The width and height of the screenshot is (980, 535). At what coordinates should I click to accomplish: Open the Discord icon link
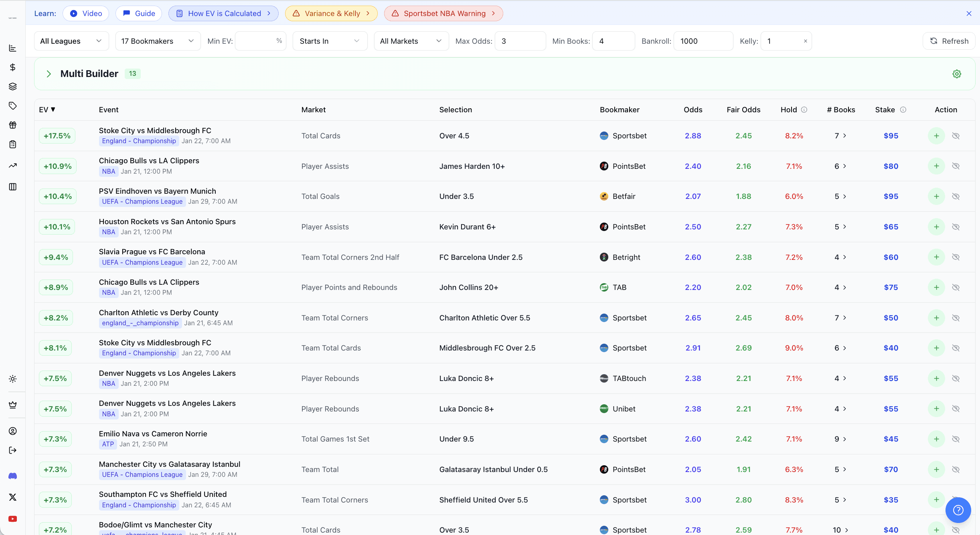click(x=13, y=476)
